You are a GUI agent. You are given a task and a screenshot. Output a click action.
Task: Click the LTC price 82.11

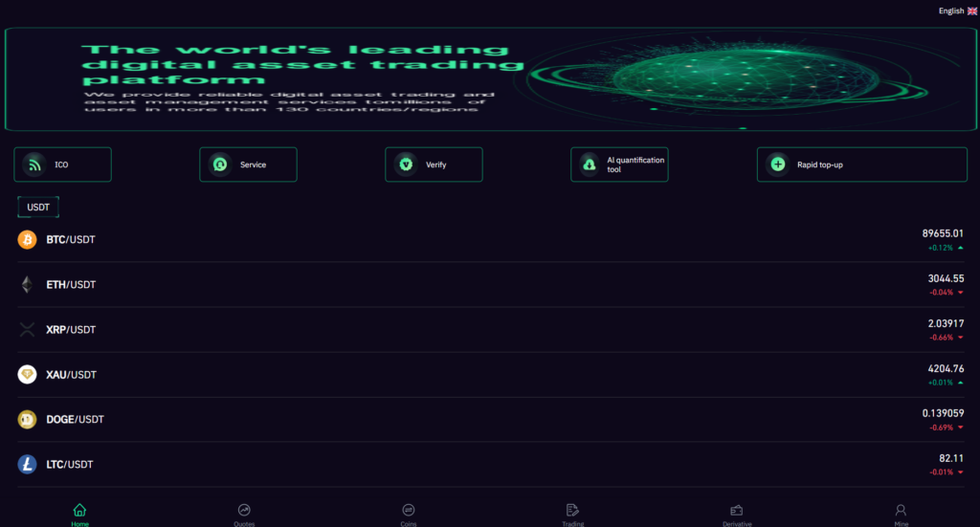click(951, 458)
